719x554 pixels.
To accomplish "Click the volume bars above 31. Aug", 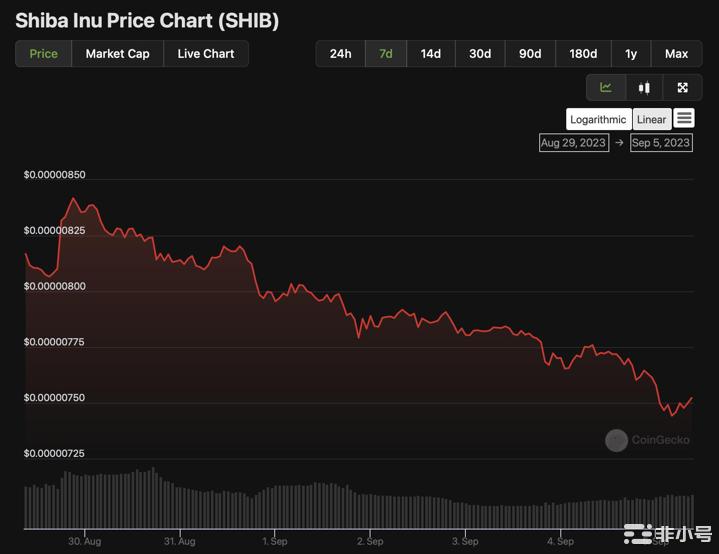I will pyautogui.click(x=180, y=508).
